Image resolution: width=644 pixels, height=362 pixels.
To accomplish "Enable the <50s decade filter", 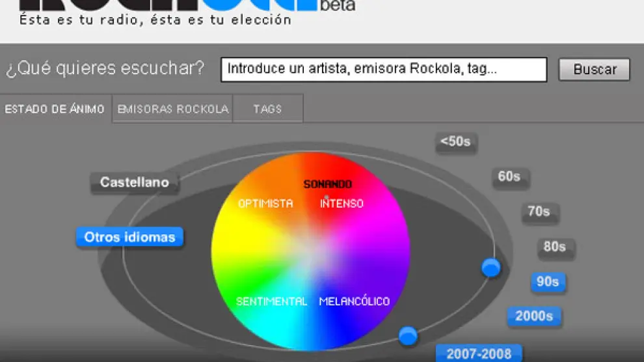I will [455, 142].
